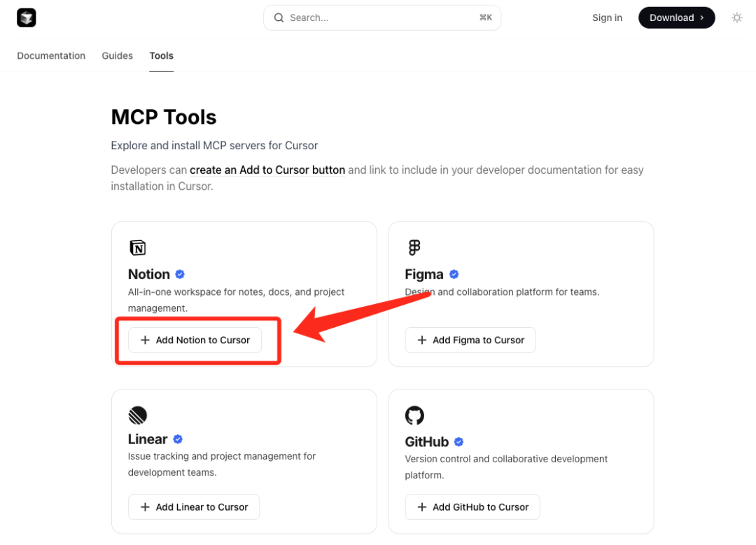756x545 pixels.
Task: Click Notion's verified badge
Action: tap(180, 275)
